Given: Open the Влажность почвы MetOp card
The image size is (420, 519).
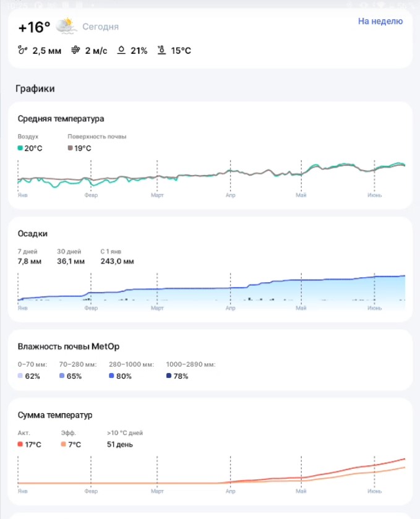Looking at the screenshot, I should [210, 360].
